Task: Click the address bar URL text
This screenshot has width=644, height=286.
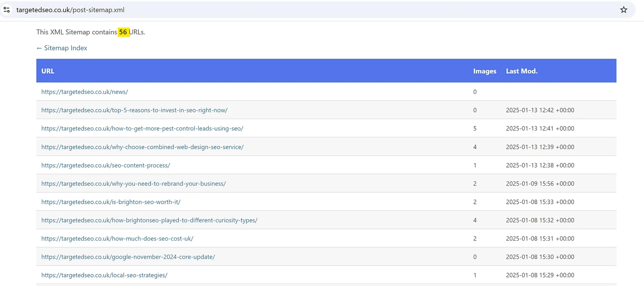Action: [x=70, y=10]
